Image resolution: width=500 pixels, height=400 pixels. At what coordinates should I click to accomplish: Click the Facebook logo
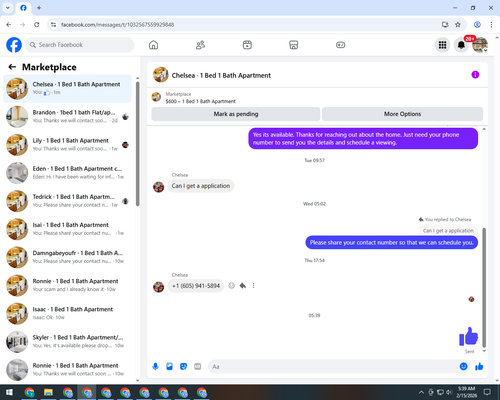click(x=14, y=45)
